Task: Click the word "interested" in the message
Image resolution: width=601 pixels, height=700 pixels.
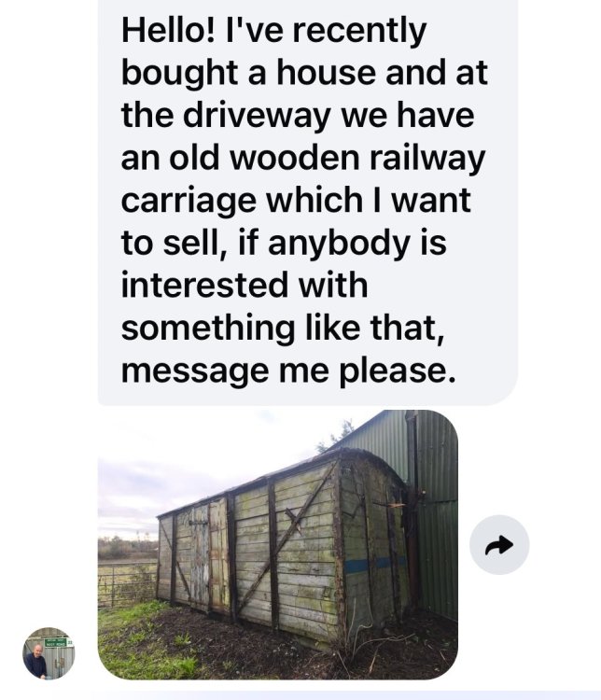Action: pyautogui.click(x=204, y=286)
